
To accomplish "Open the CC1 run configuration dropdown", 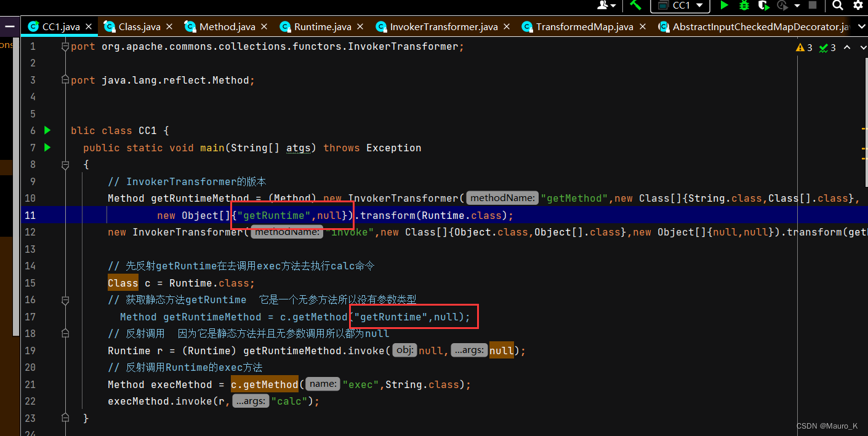I will pos(680,5).
